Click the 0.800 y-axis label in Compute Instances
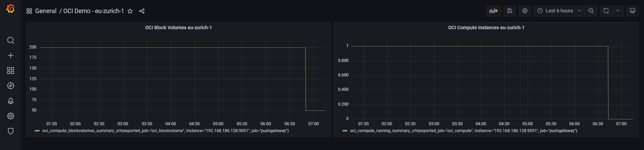The image size is (644, 150). 343,61
